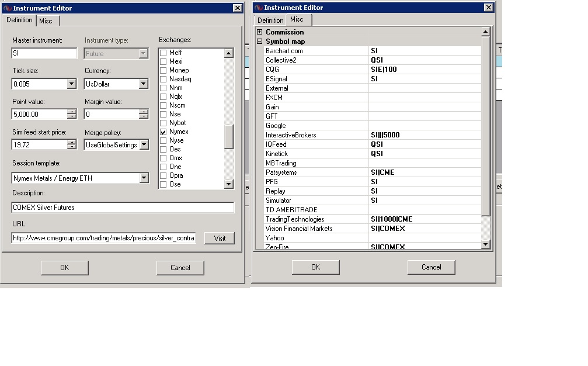
Task: Click the PFG symbol row
Action: tap(373, 182)
